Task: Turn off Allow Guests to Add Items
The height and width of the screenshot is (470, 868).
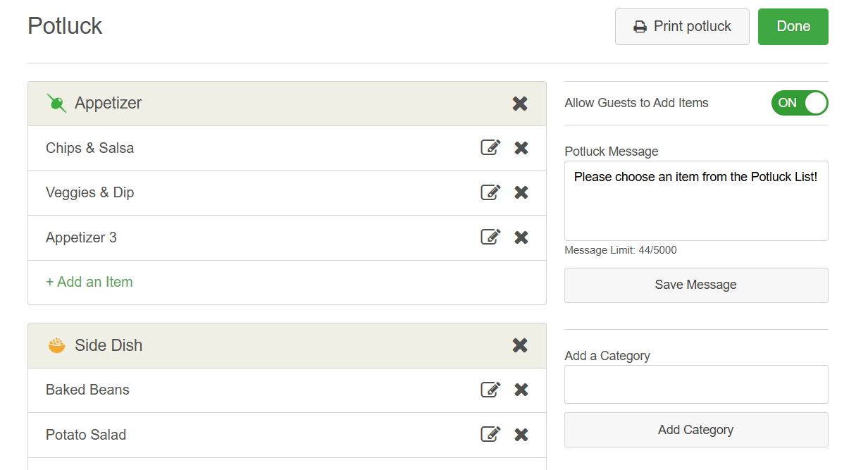Action: coord(800,103)
